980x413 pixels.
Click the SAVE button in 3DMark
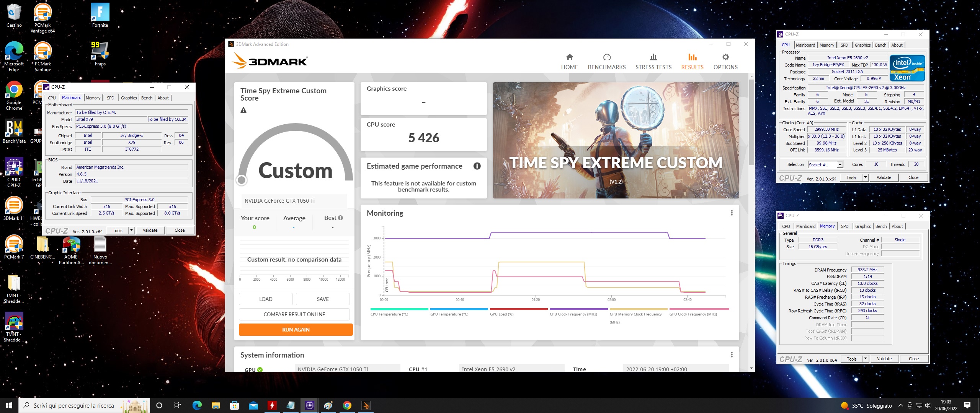click(323, 299)
